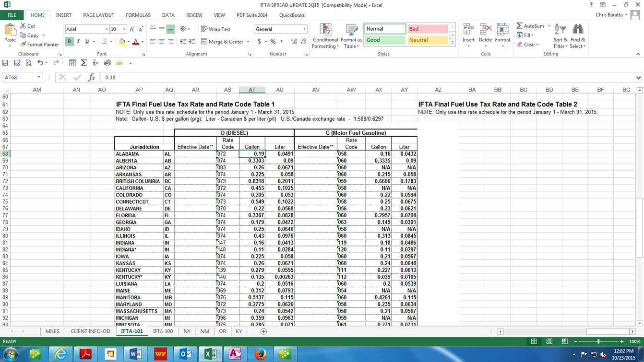Click the Insert Function fx icon
644x362 pixels.
point(91,77)
